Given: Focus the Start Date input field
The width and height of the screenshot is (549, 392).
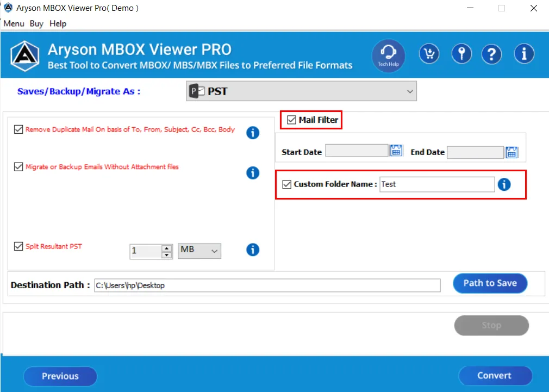Looking at the screenshot, I should [357, 151].
